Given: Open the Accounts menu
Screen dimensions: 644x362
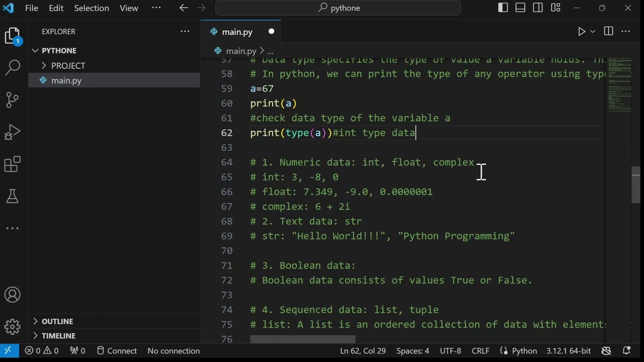Looking at the screenshot, I should point(13,295).
